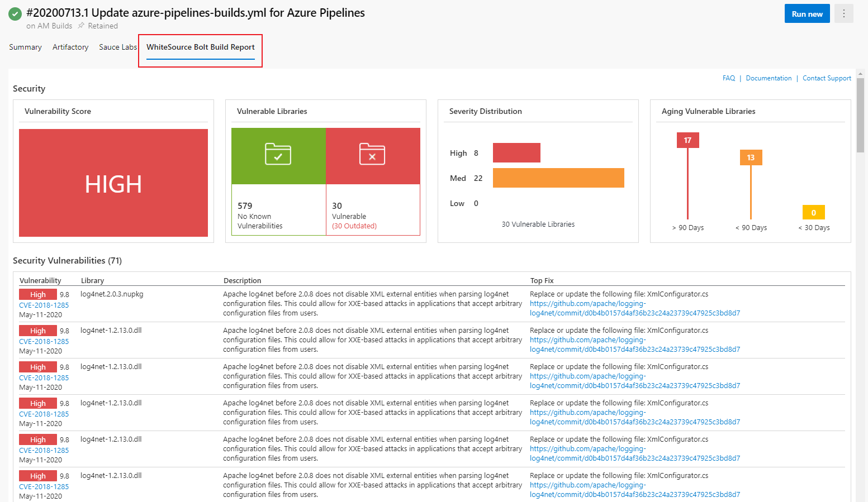Click the red 17 aging marker
This screenshot has width=868, height=502.
pos(687,140)
